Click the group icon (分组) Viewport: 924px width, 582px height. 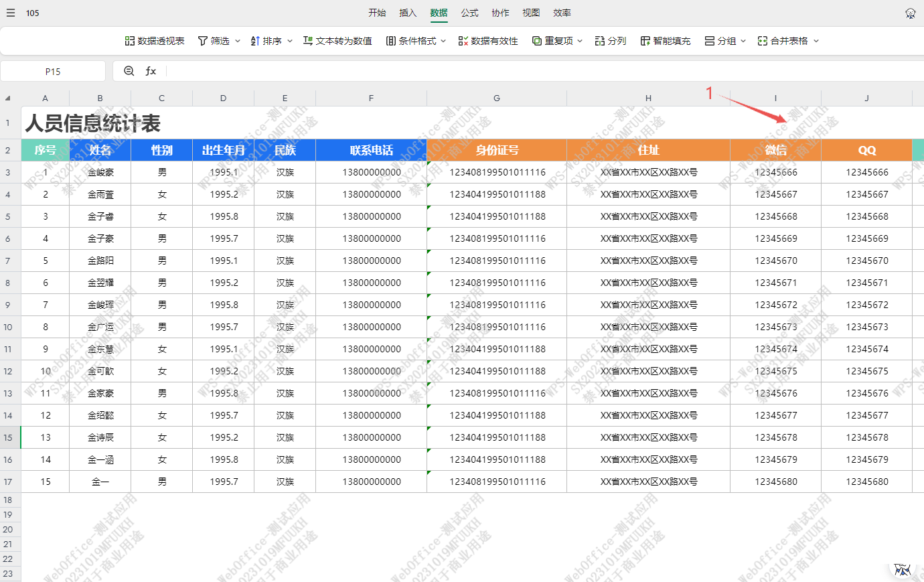coord(710,41)
